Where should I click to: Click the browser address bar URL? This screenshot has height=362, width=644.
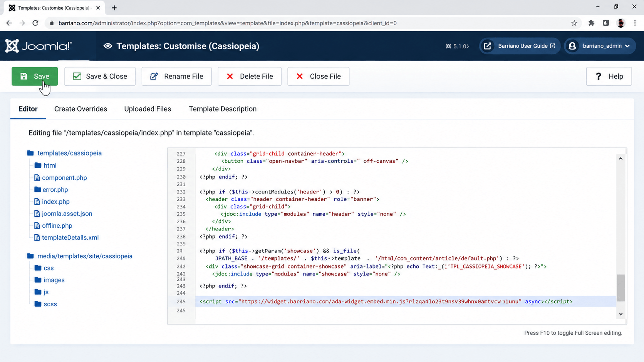(227, 23)
